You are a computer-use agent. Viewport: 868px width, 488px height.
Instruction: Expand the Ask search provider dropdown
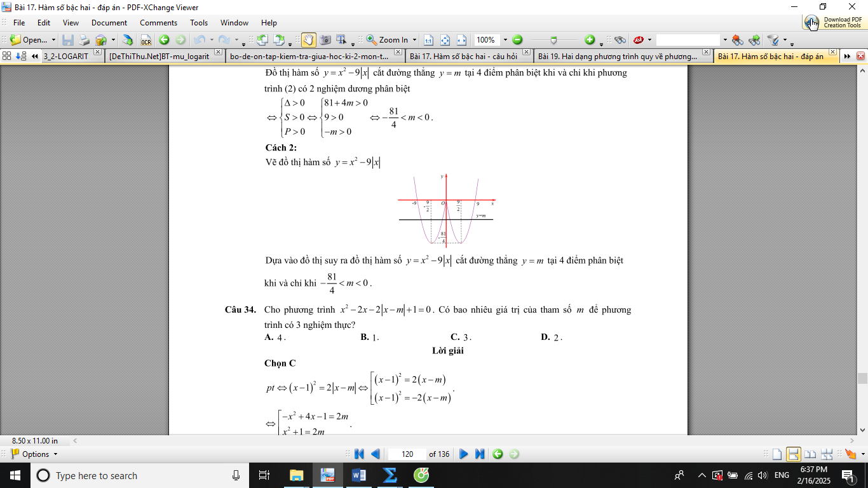(x=649, y=40)
